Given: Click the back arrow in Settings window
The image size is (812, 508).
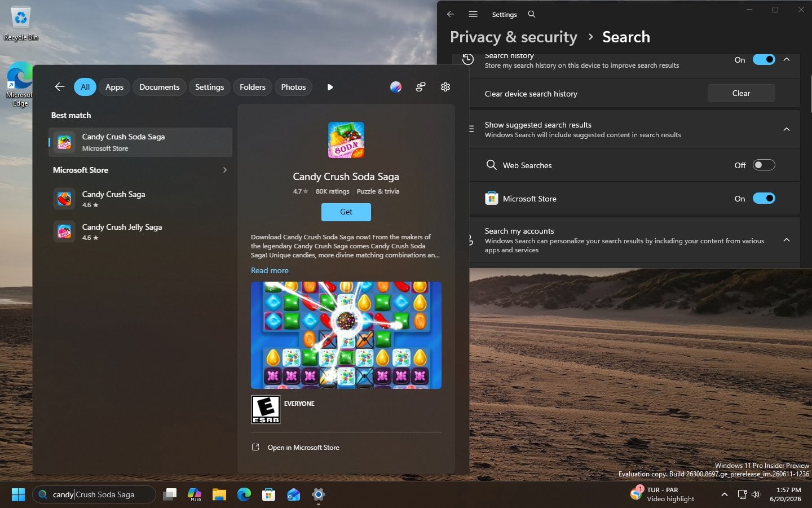Looking at the screenshot, I should click(451, 14).
